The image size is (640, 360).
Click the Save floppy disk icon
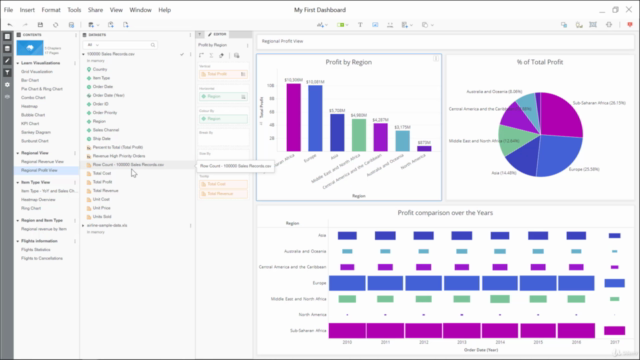pyautogui.click(x=40, y=25)
